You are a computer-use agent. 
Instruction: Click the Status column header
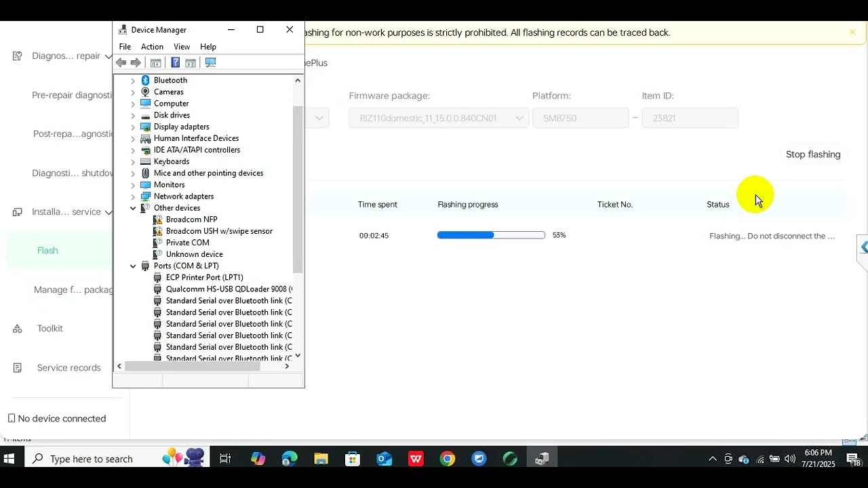[x=717, y=205]
